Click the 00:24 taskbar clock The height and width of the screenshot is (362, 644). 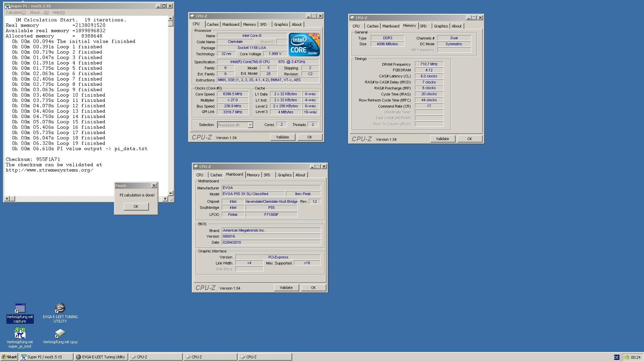[x=636, y=357]
